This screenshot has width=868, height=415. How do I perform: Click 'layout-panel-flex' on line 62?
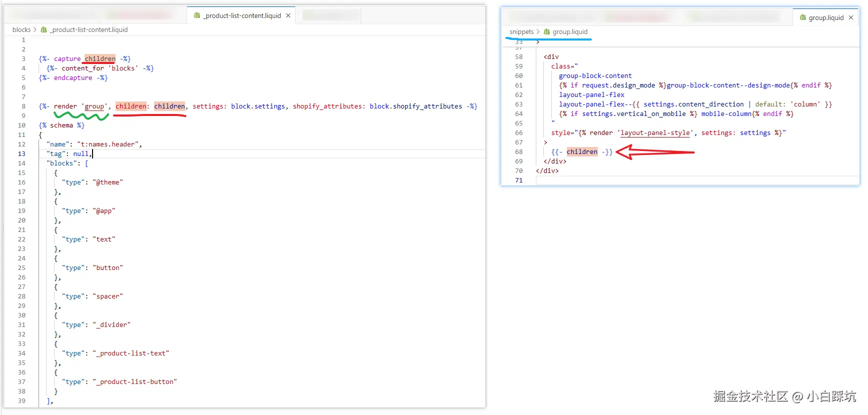591,94
